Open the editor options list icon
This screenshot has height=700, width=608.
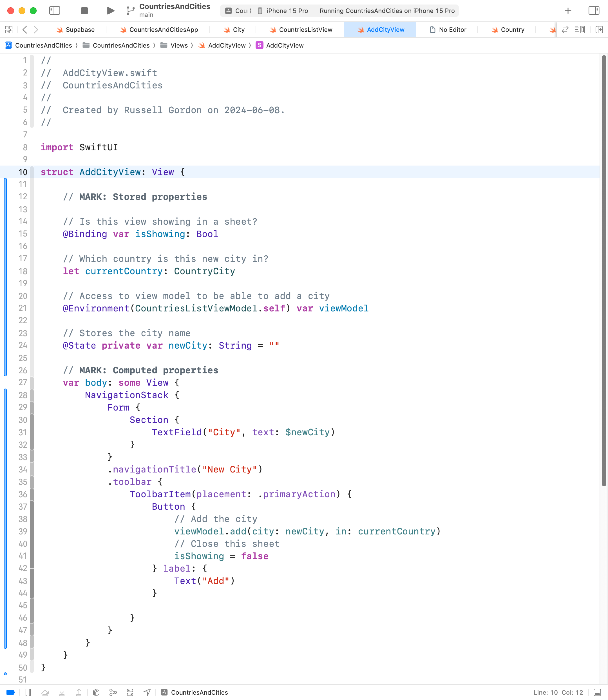click(x=580, y=30)
